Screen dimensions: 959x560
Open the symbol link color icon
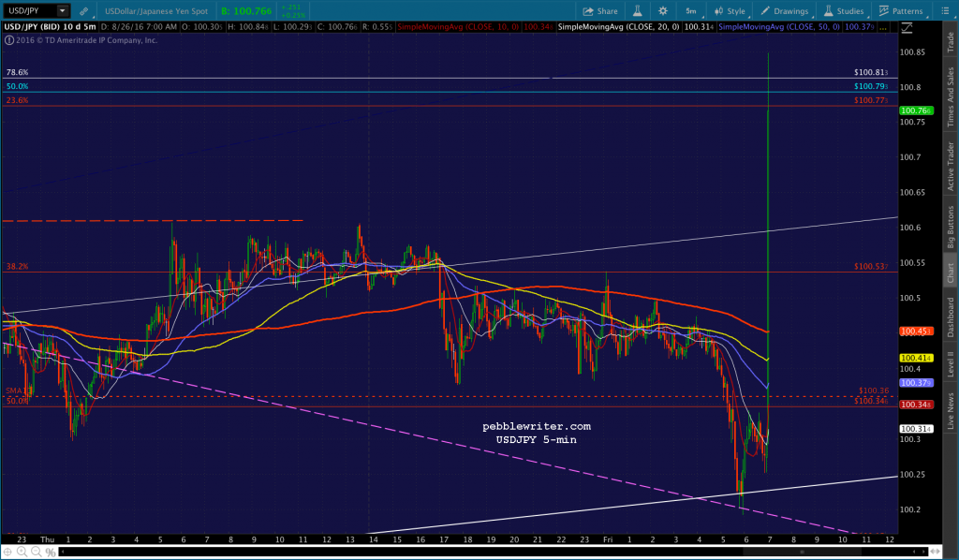pyautogui.click(x=83, y=11)
